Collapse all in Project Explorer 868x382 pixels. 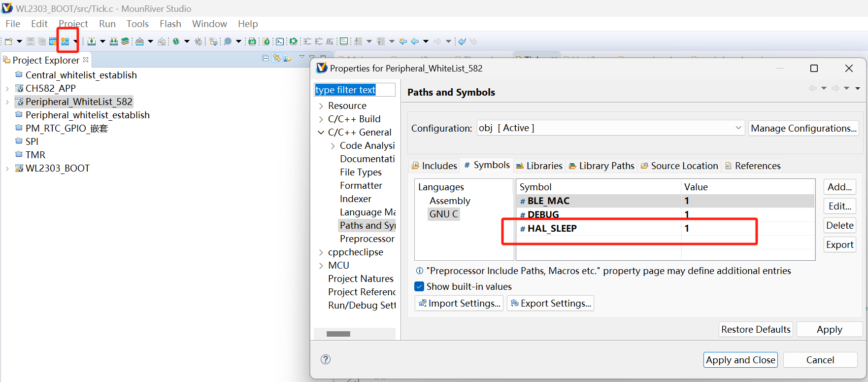pyautogui.click(x=265, y=58)
